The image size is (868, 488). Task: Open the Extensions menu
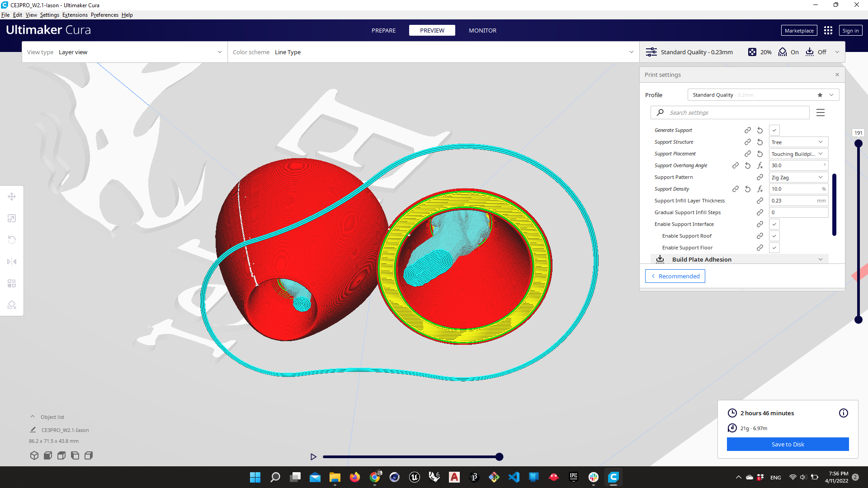75,15
